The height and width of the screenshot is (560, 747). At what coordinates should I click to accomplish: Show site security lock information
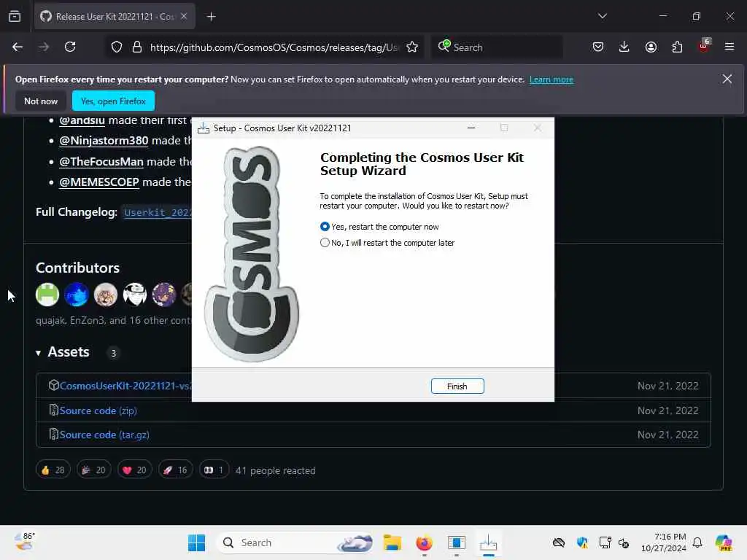point(137,47)
